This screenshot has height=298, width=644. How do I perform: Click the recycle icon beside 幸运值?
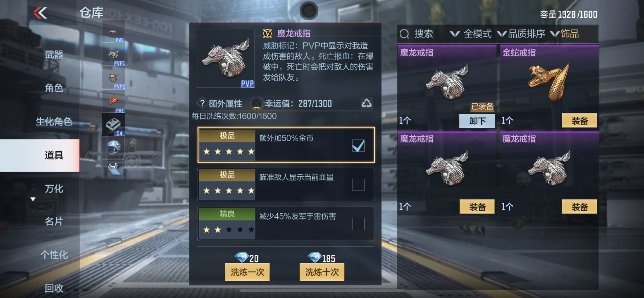[x=367, y=103]
